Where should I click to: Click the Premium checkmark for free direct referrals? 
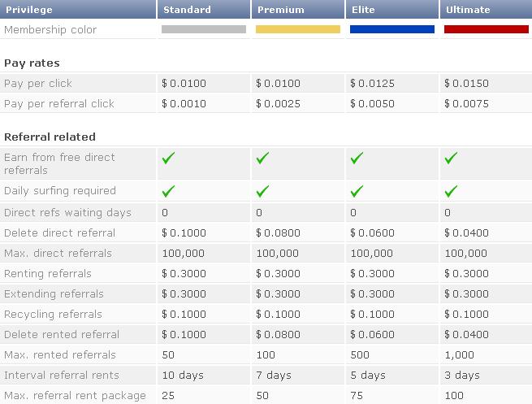point(262,158)
